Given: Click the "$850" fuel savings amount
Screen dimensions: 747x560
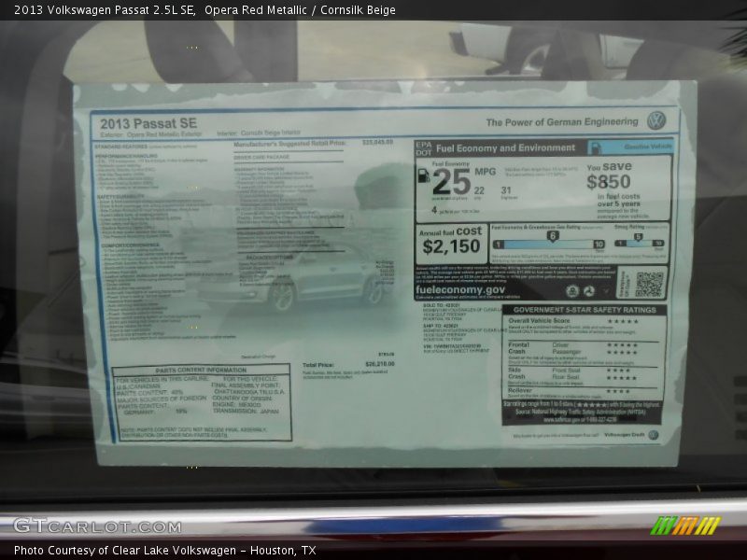Looking at the screenshot, I should pos(609,181).
